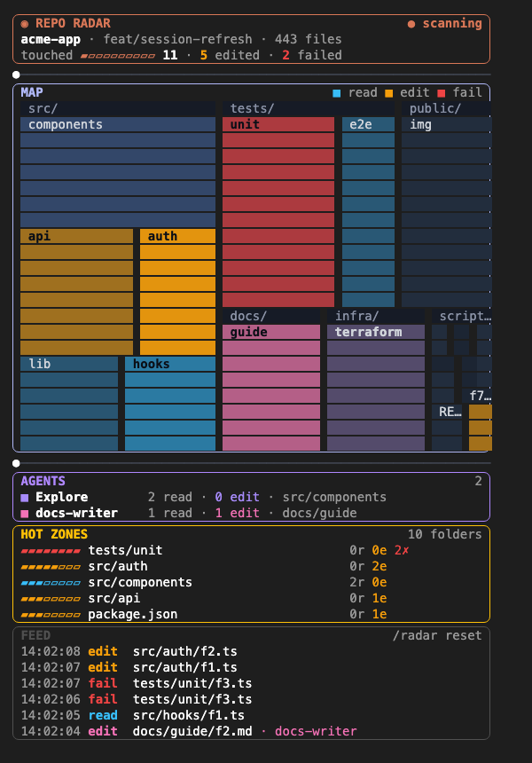
Task: Click the divider handle above AGENTS
Action: (x=16, y=463)
